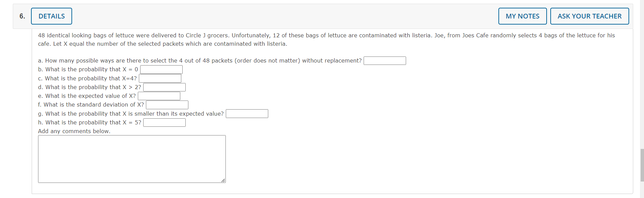This screenshot has height=198, width=644.
Task: Select the standard deviation answer field
Action: (x=167, y=105)
